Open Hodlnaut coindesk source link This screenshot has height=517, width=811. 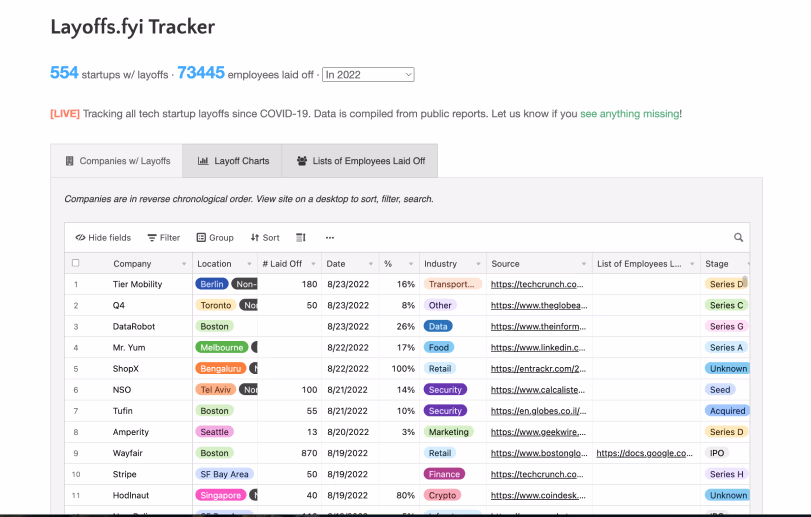(x=538, y=495)
